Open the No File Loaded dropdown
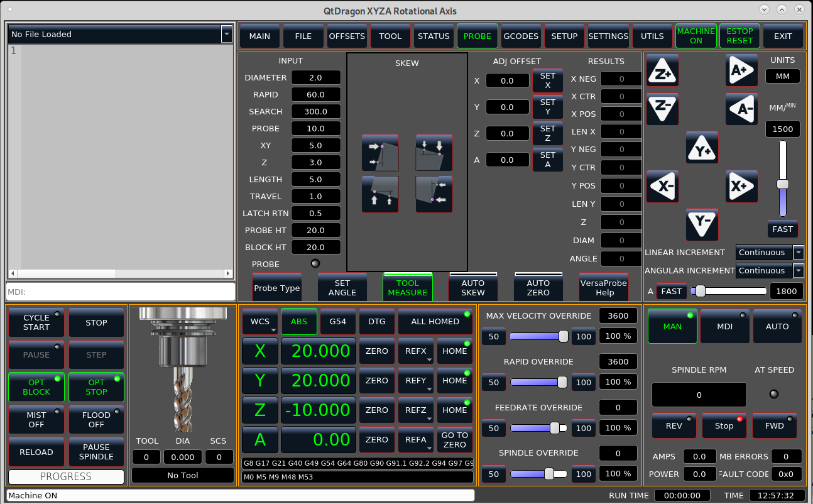Image resolution: width=813 pixels, height=504 pixels. 227,35
